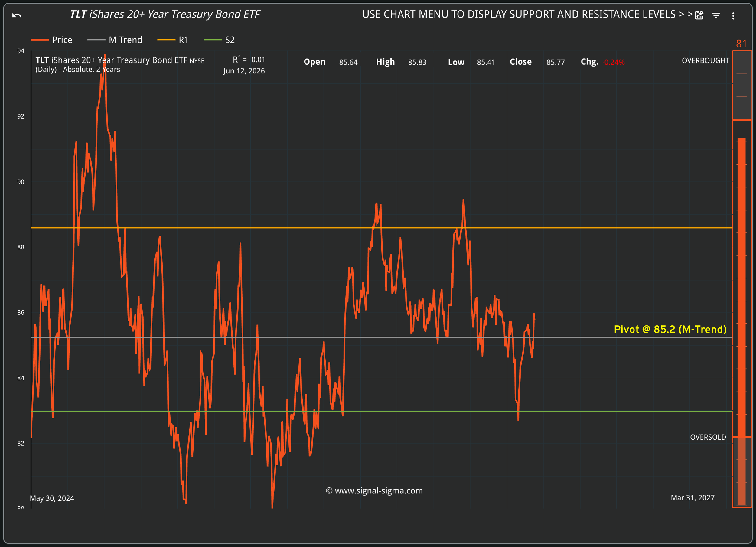The image size is (756, 547).
Task: Click the back arrow icon
Action: (x=17, y=15)
